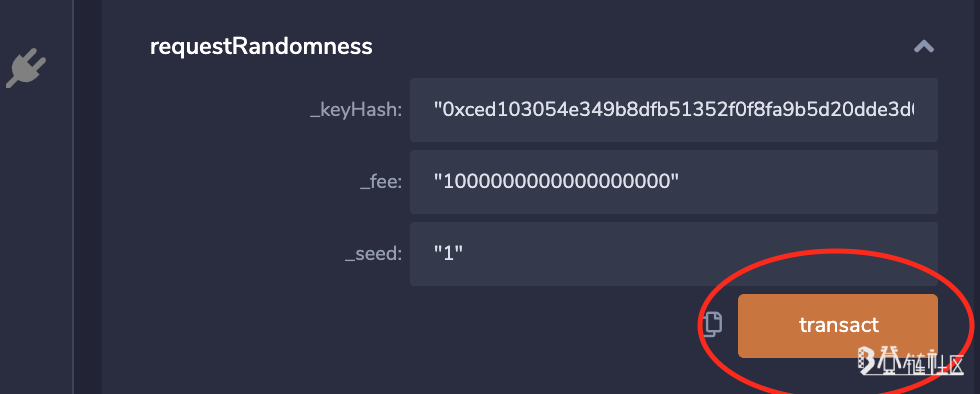
Task: Click the upward chevron beside requestRandomness
Action: [924, 46]
